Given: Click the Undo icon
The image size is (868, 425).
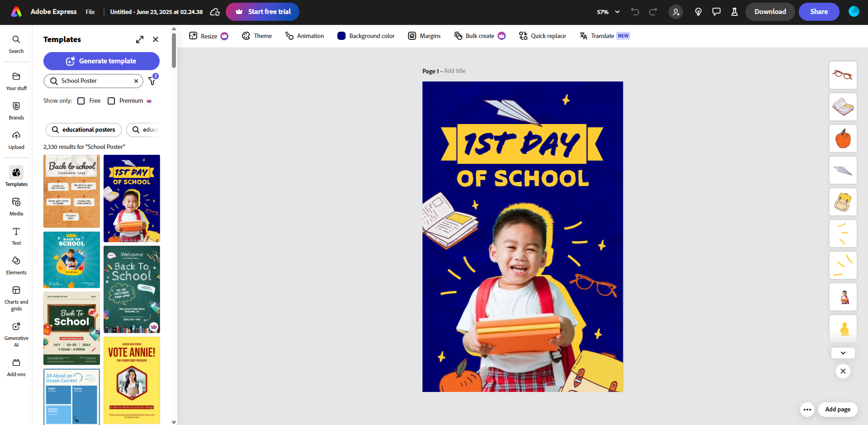Looking at the screenshot, I should click(x=635, y=12).
